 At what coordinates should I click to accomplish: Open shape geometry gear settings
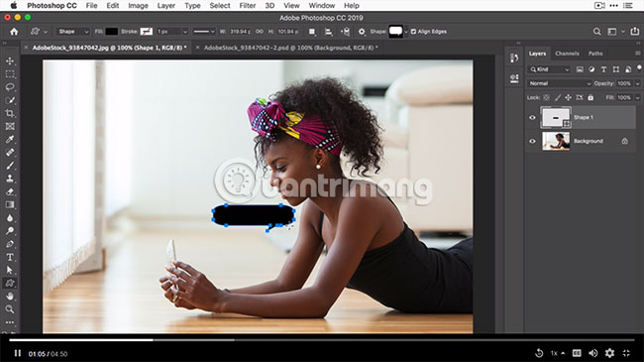click(x=362, y=32)
